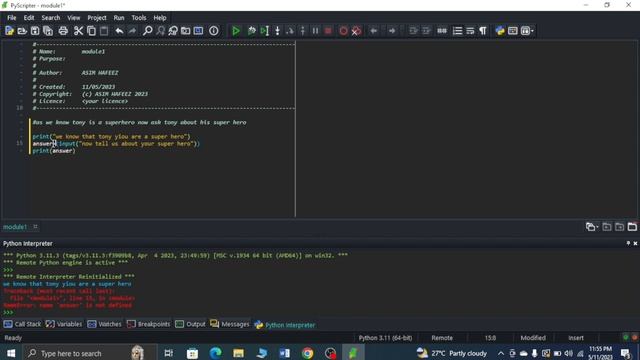This screenshot has height=360, width=640.
Task: Click the Python 3.11 (64-bit) status entry
Action: tap(385, 338)
